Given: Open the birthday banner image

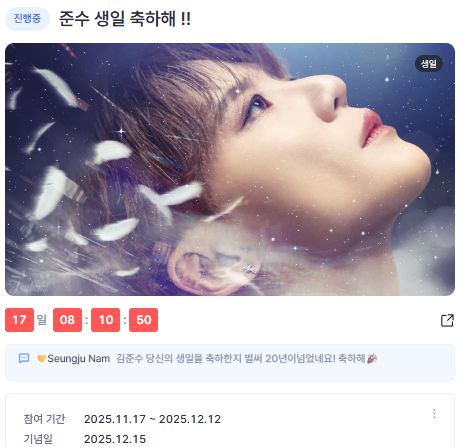Looking at the screenshot, I should [230, 169].
